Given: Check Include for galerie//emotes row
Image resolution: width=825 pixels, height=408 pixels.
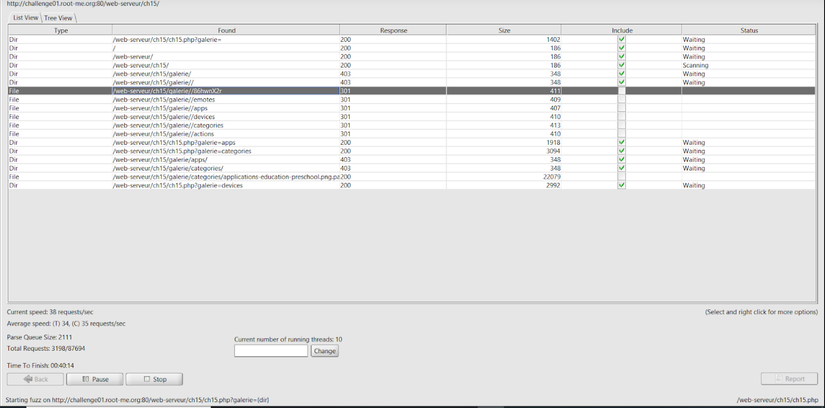Looking at the screenshot, I should tap(621, 99).
